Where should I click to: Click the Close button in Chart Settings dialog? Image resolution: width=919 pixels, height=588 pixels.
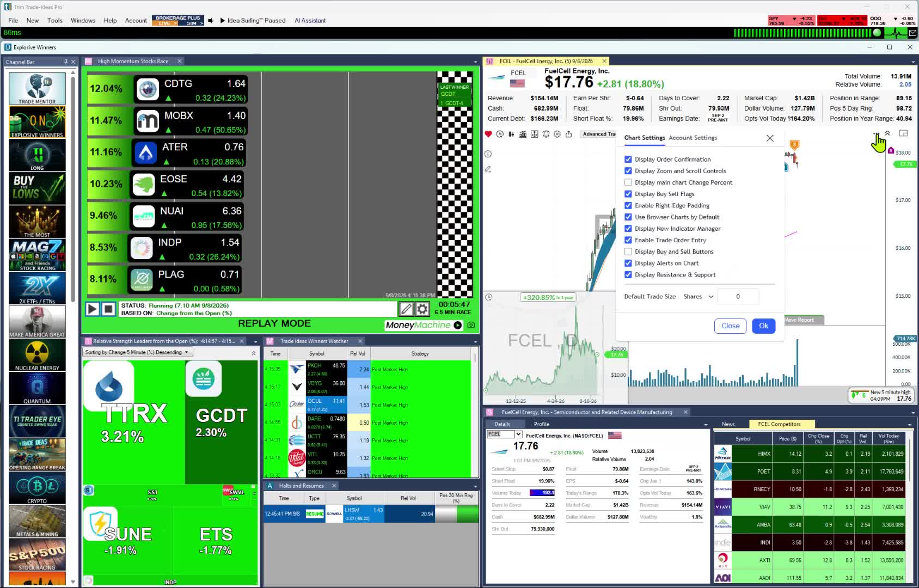[730, 326]
